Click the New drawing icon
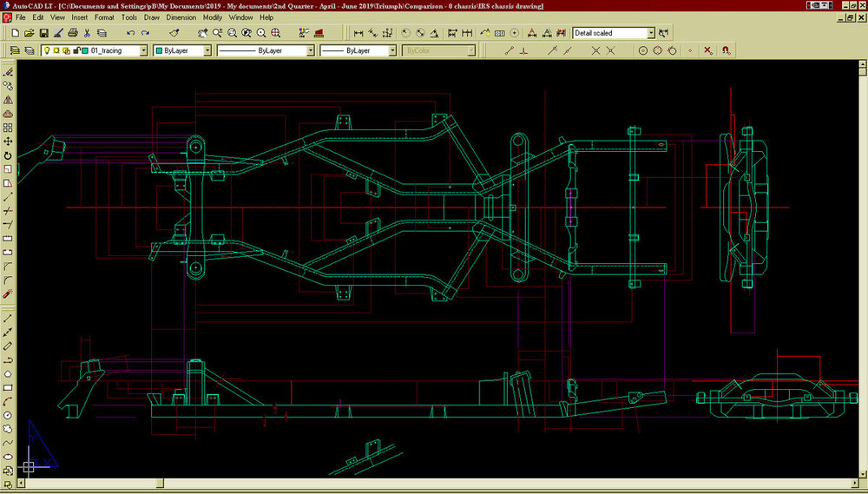The height and width of the screenshot is (494, 868). (x=15, y=33)
